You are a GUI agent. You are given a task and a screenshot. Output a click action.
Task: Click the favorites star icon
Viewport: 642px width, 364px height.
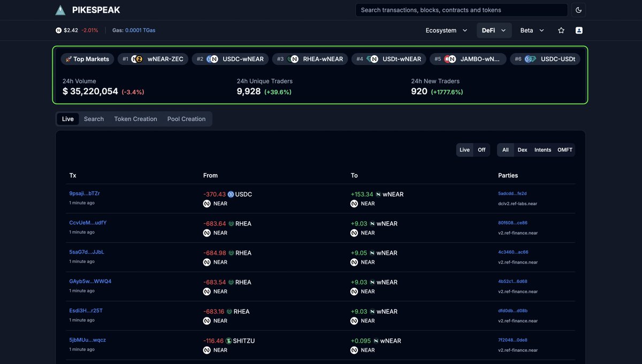(x=561, y=30)
